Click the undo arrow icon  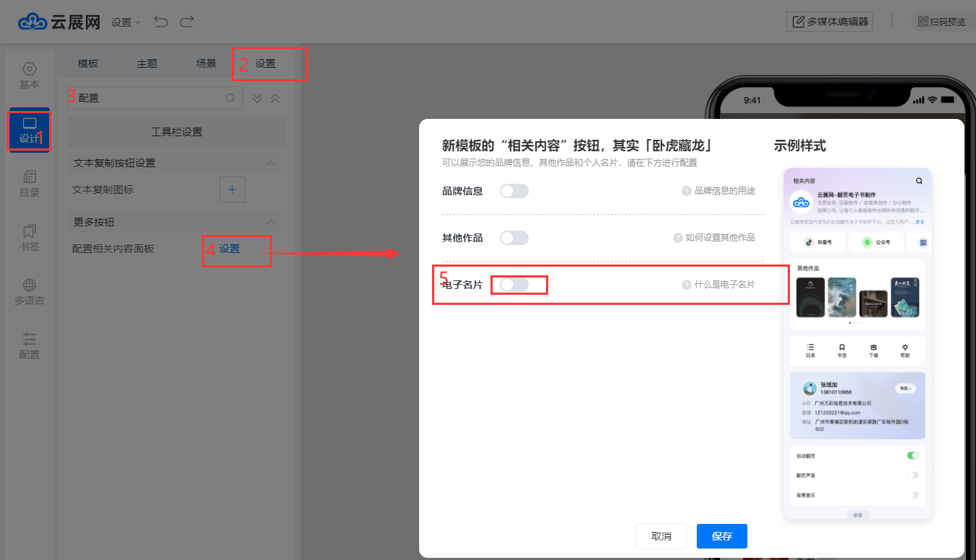161,22
